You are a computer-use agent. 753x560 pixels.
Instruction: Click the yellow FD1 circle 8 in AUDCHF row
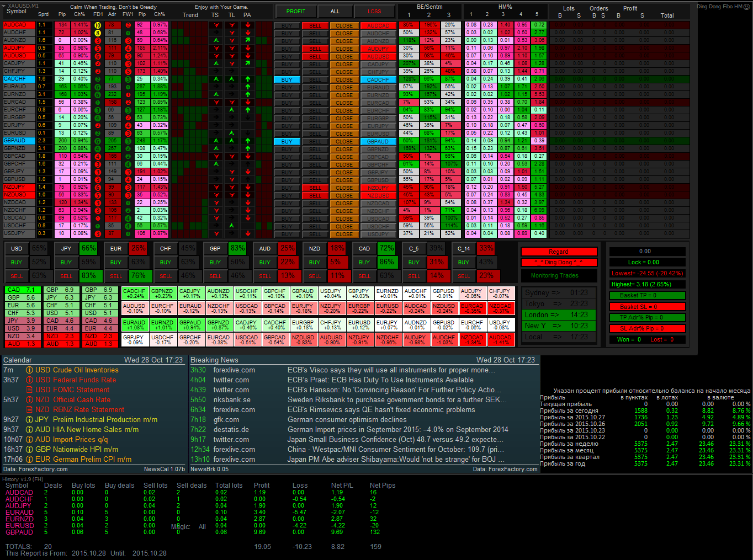pos(98,33)
